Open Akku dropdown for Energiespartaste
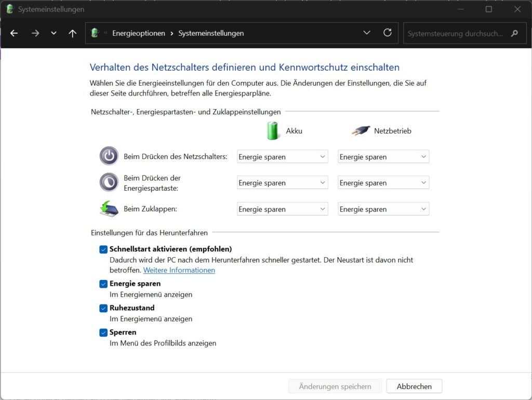 click(282, 182)
